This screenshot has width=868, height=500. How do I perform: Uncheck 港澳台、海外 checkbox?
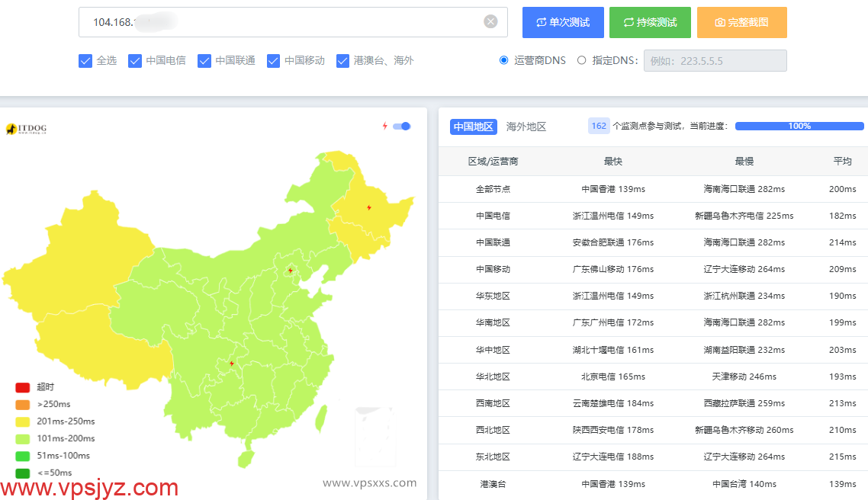pyautogui.click(x=343, y=61)
